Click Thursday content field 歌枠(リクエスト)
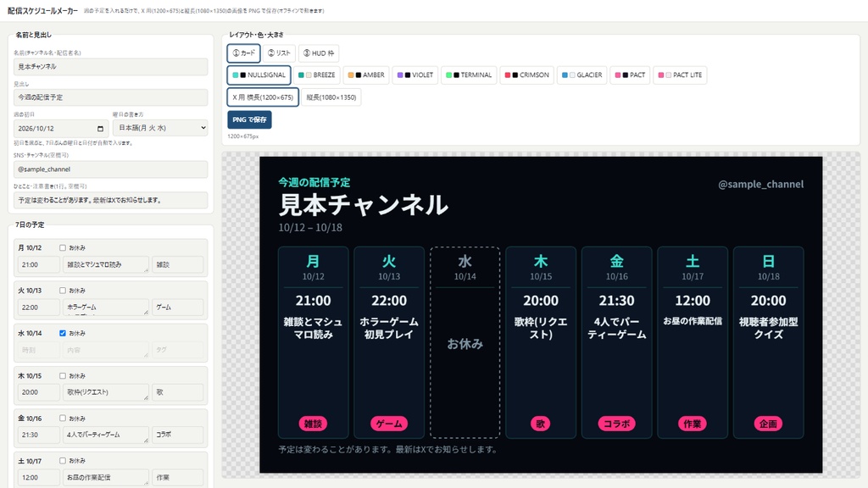 106,392
